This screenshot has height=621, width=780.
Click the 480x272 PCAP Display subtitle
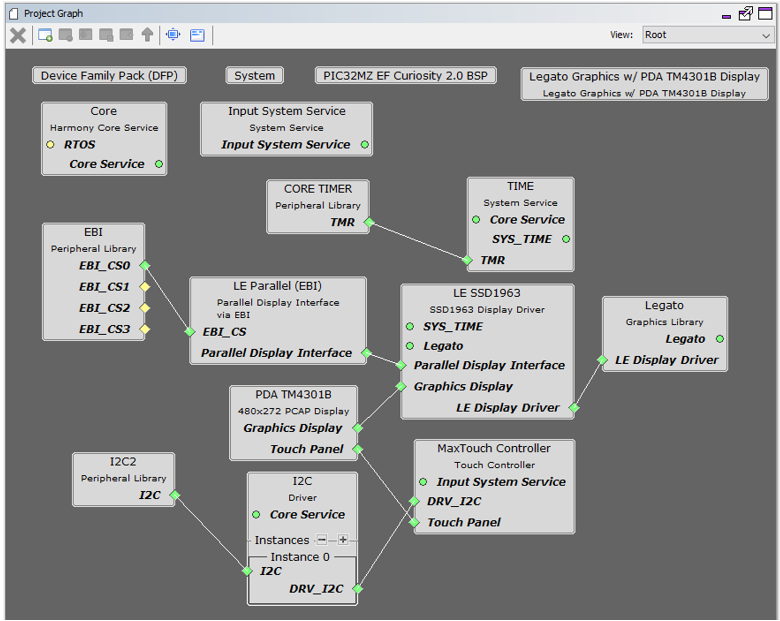click(293, 411)
